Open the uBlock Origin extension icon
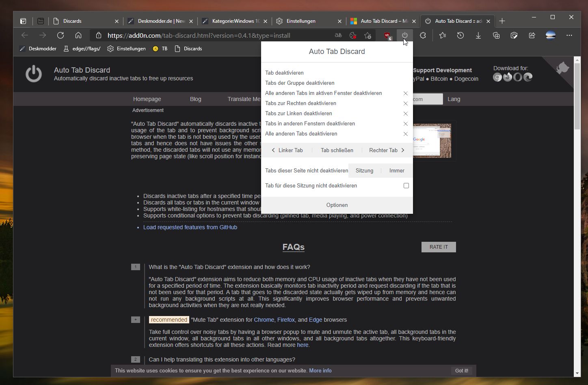588x385 pixels. coord(387,36)
